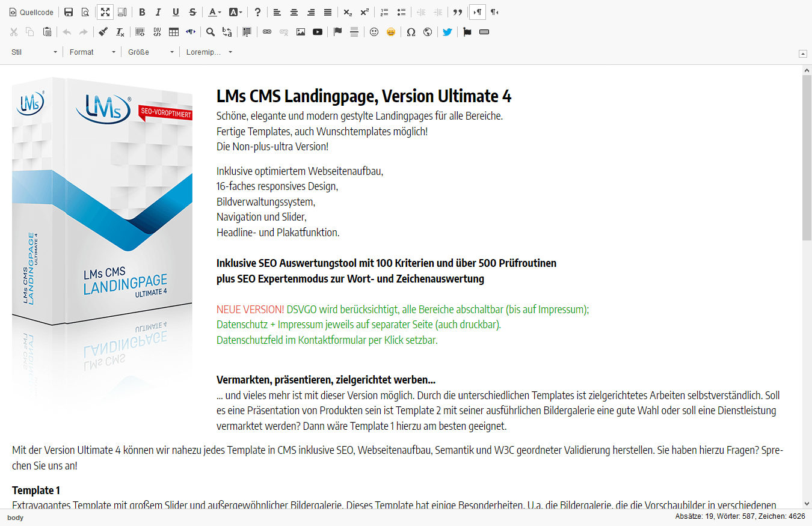Insert special character with omega icon
The width and height of the screenshot is (812, 526).
coord(411,32)
